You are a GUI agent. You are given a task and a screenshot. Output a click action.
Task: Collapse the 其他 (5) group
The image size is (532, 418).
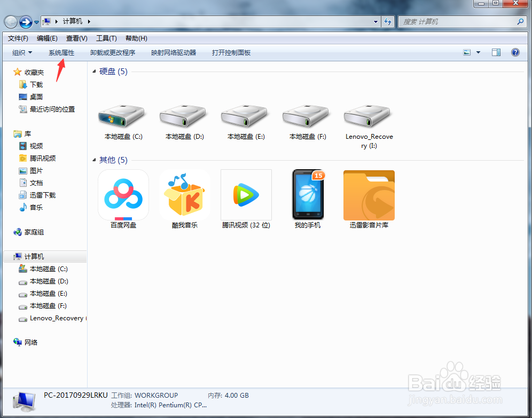click(94, 160)
